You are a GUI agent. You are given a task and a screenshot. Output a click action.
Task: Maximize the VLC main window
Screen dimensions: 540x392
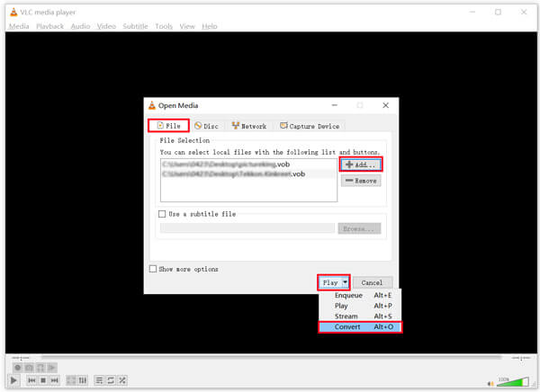(x=498, y=12)
